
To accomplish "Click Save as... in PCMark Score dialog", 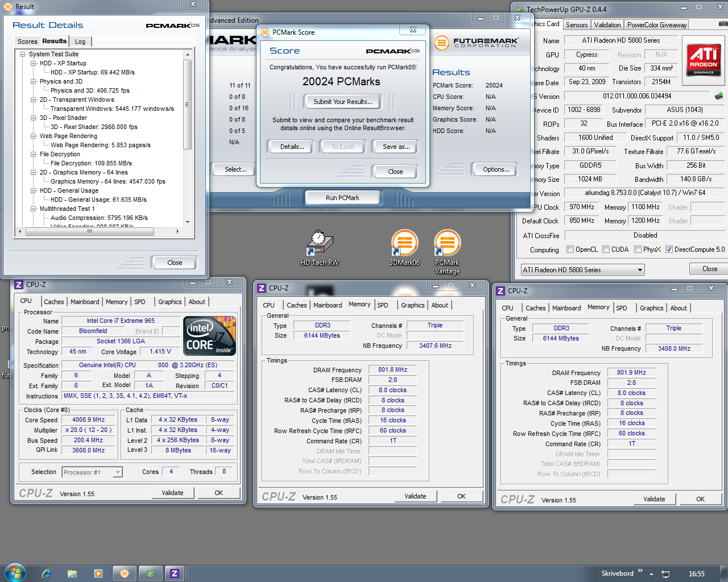I will 396,147.
